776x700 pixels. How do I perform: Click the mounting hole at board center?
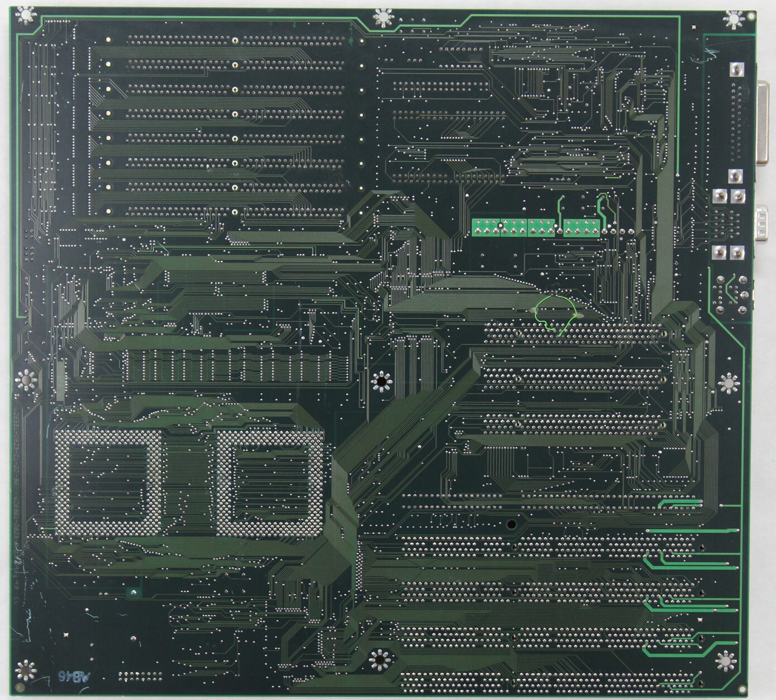click(382, 382)
